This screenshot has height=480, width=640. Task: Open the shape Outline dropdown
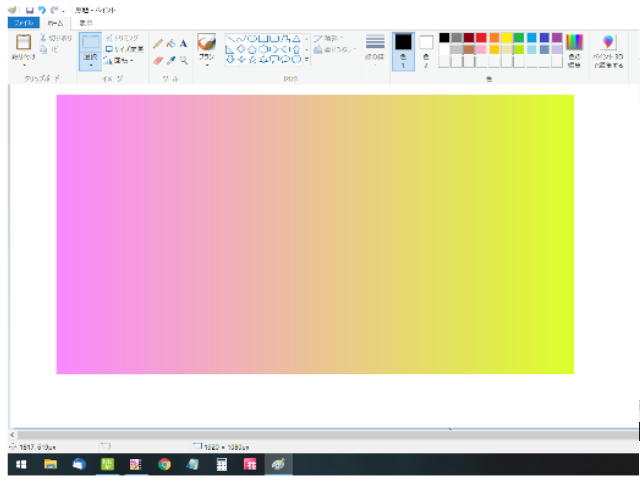click(328, 38)
